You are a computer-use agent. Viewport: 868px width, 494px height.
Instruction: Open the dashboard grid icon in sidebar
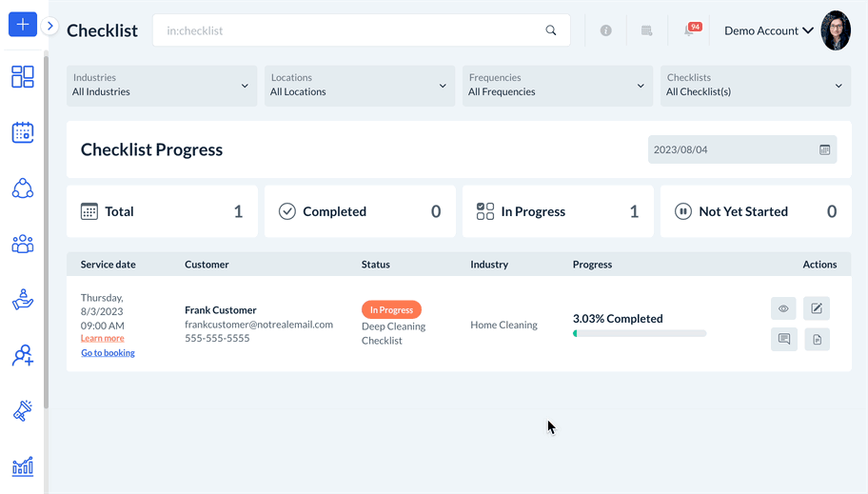[x=23, y=77]
